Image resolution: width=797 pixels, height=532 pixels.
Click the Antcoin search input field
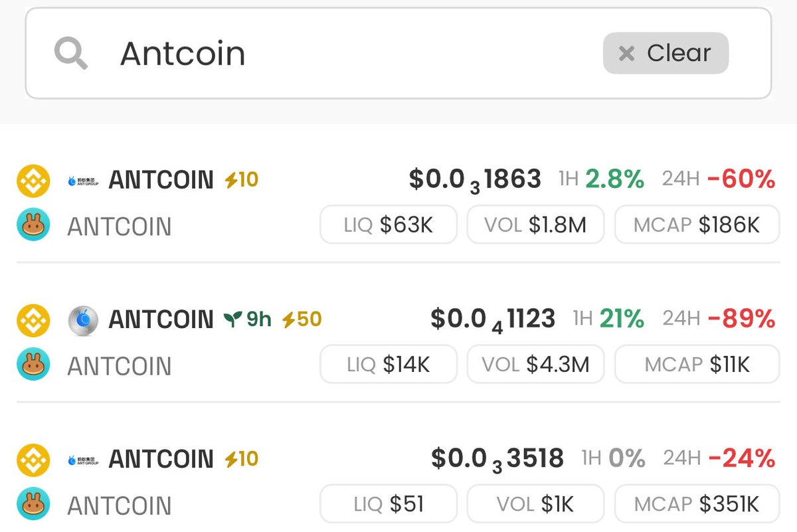pos(332,53)
